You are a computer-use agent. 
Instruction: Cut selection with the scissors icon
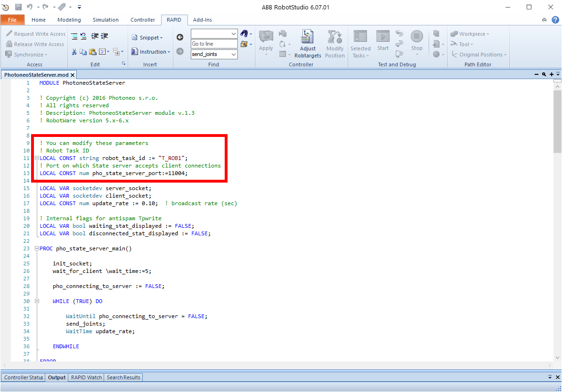click(74, 52)
